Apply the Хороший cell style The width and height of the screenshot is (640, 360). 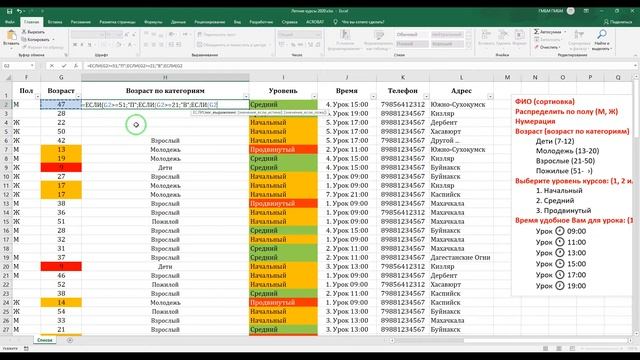(447, 44)
